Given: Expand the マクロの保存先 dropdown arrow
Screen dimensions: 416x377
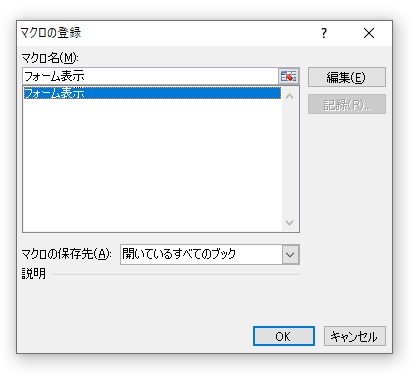Looking at the screenshot, I should click(290, 255).
